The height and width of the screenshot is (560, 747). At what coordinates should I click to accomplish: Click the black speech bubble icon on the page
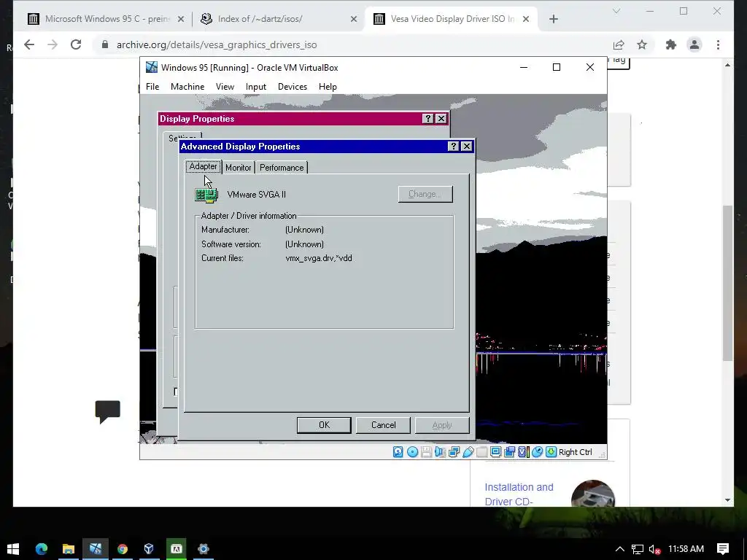108,411
